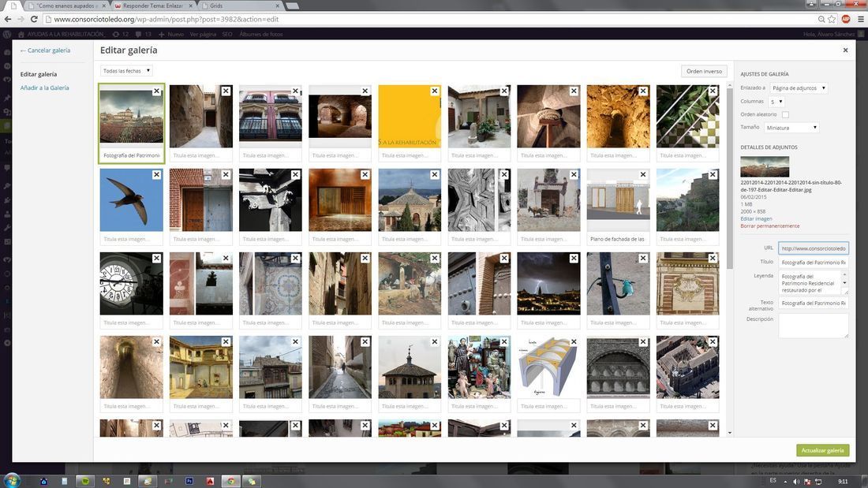The height and width of the screenshot is (488, 868).
Task: Close the 'Grids' browser tab
Action: (277, 6)
